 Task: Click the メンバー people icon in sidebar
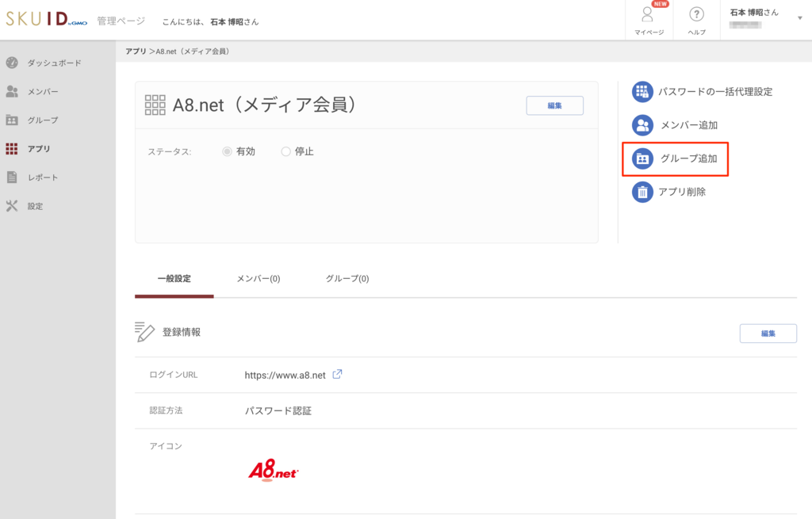(x=12, y=92)
